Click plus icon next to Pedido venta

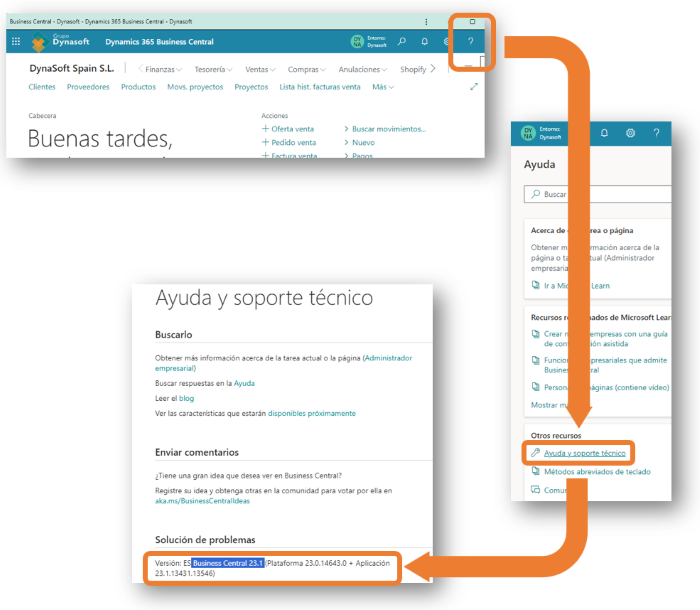click(x=265, y=142)
